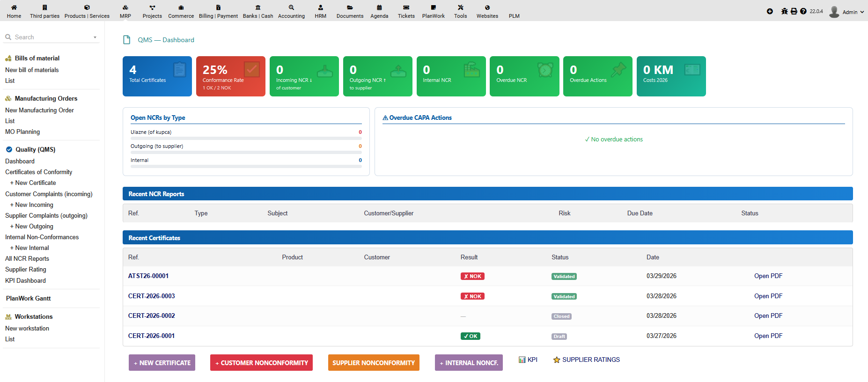868x382 pixels.
Task: Click the print page icon
Action: coord(794,11)
